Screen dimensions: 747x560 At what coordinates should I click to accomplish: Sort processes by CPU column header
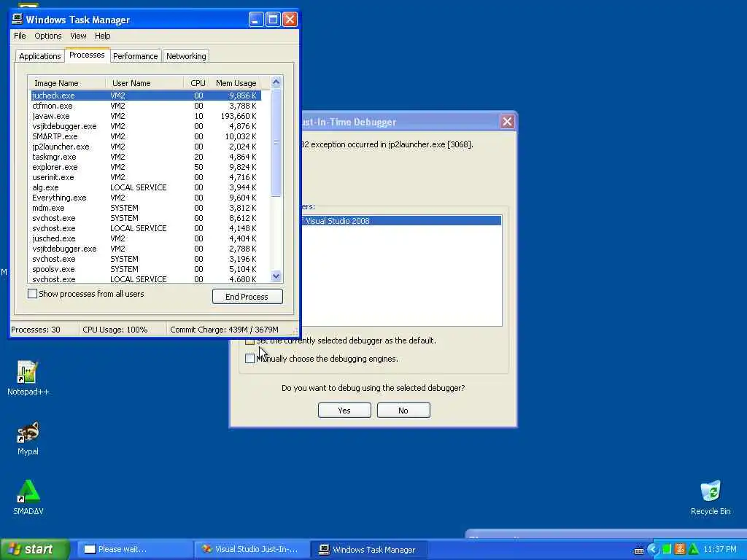[x=197, y=83]
